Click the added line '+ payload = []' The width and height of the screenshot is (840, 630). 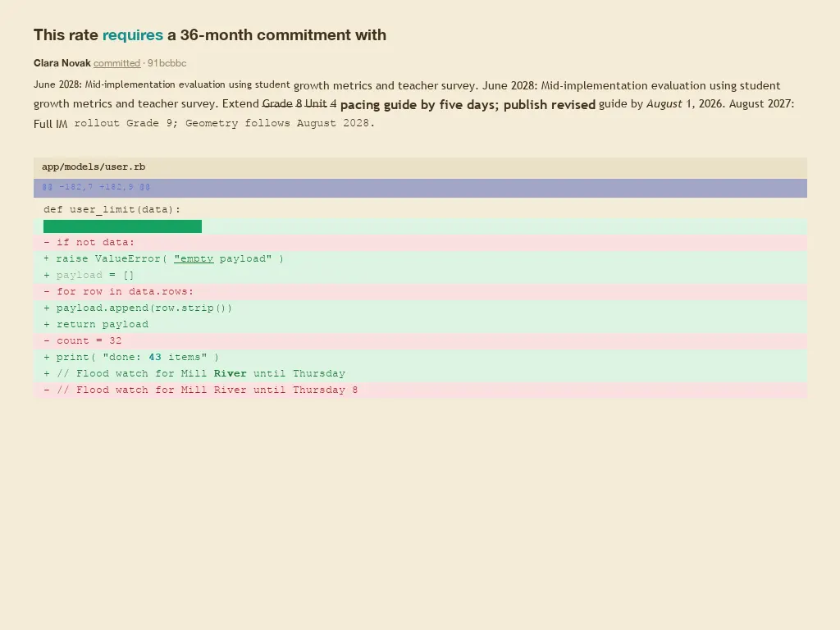[x=420, y=276]
